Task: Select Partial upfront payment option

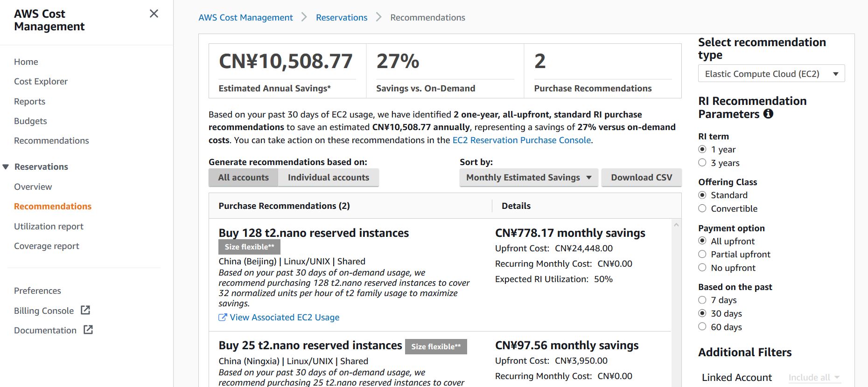Action: pyautogui.click(x=702, y=254)
